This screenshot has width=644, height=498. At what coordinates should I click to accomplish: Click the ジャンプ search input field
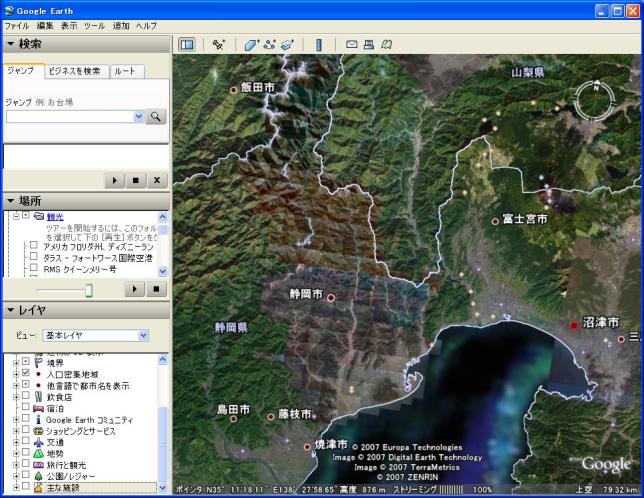(70, 117)
